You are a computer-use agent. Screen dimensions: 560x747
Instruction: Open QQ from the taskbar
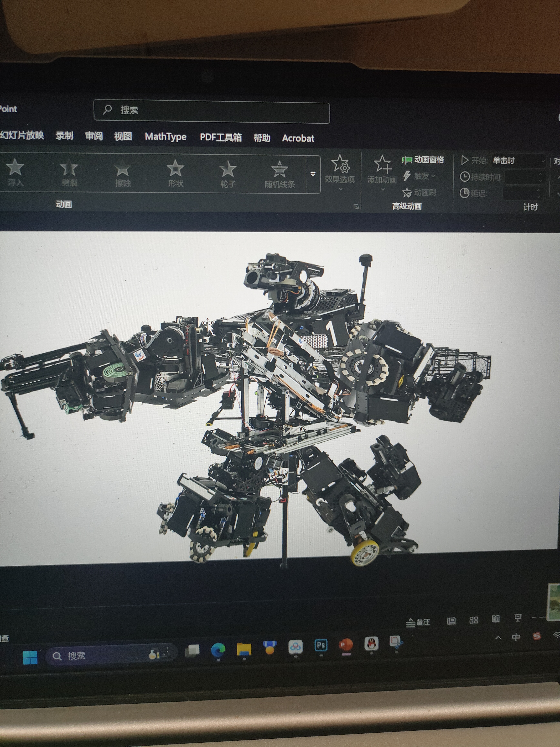[x=371, y=644]
